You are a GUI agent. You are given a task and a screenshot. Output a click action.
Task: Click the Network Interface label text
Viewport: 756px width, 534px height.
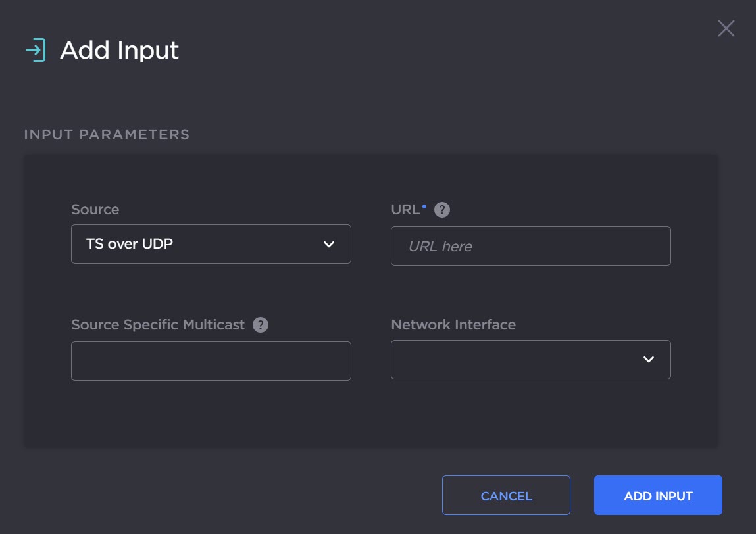tap(453, 325)
